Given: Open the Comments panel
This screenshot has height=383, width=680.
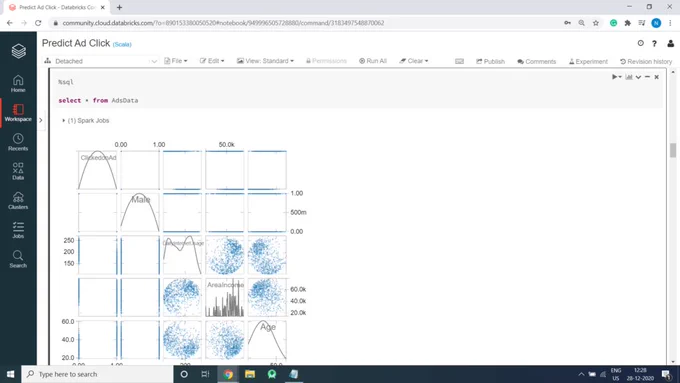Looking at the screenshot, I should [x=536, y=62].
